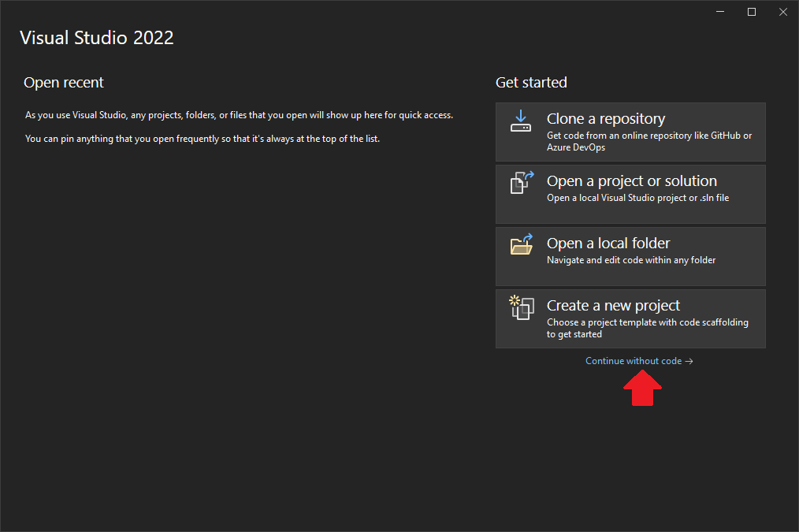Select the Get started section heading
The height and width of the screenshot is (532, 799).
click(x=531, y=82)
